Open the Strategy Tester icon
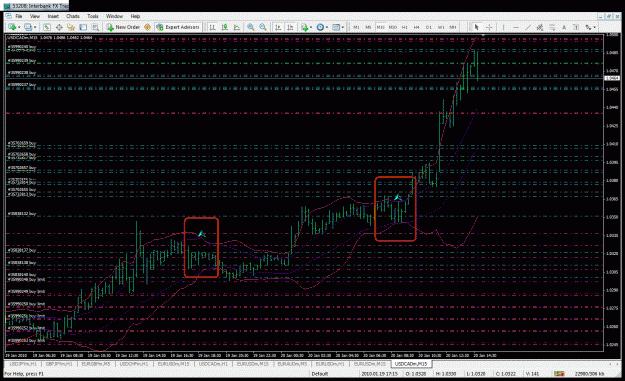The image size is (625, 381). 95,27
